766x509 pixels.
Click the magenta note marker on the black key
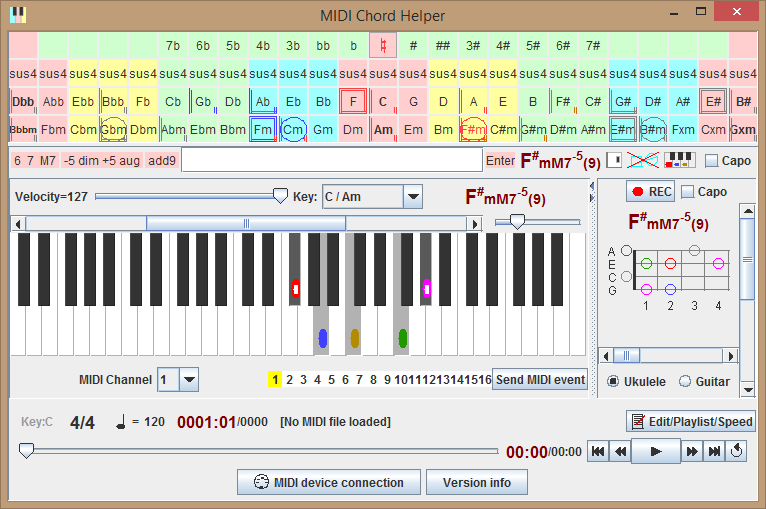(x=426, y=289)
